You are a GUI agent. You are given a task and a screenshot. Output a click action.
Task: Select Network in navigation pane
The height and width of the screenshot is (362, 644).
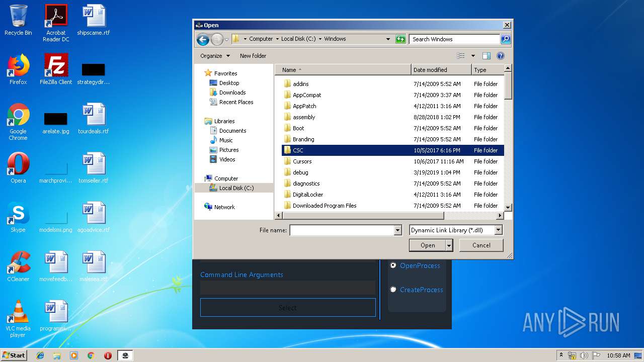[224, 207]
